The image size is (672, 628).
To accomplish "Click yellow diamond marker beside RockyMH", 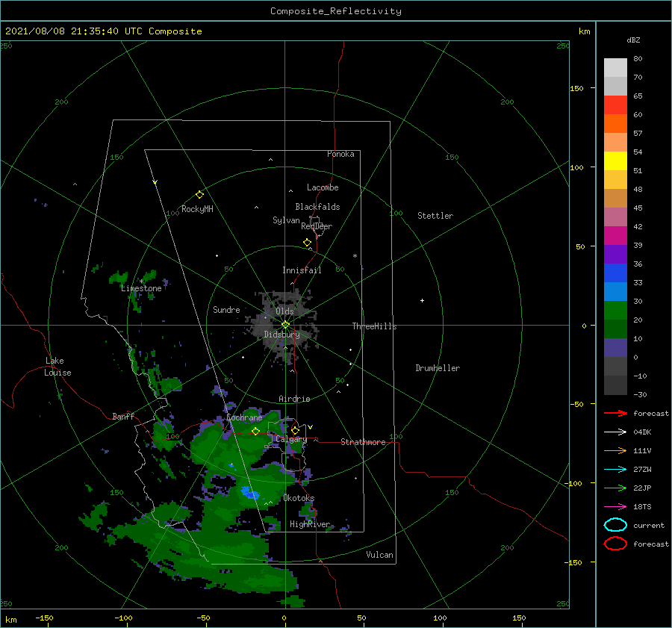I will point(199,195).
